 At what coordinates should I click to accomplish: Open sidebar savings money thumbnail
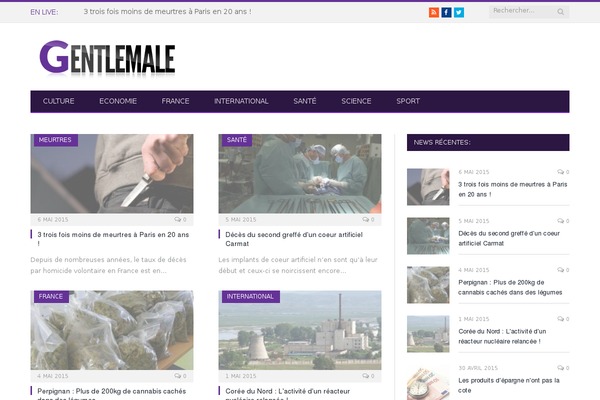[428, 383]
